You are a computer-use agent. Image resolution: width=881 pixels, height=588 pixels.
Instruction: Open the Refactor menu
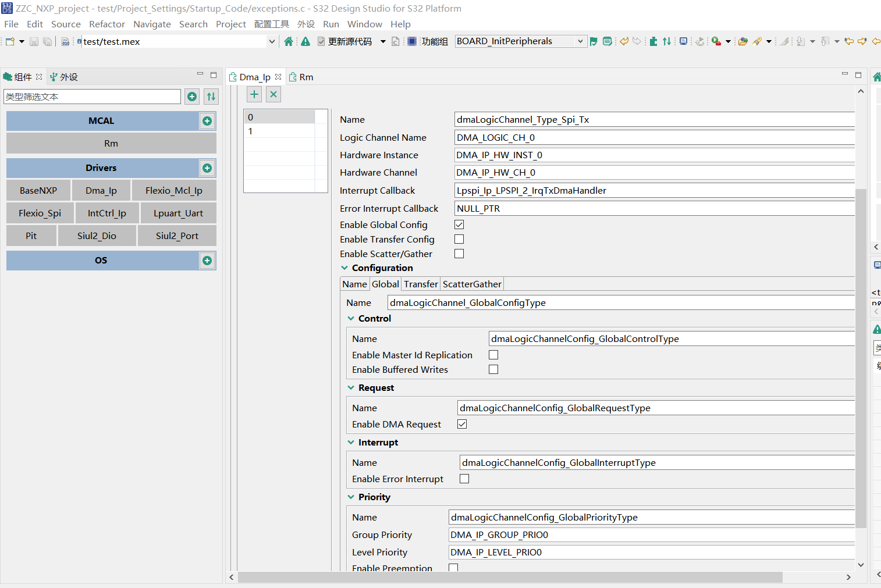click(107, 24)
